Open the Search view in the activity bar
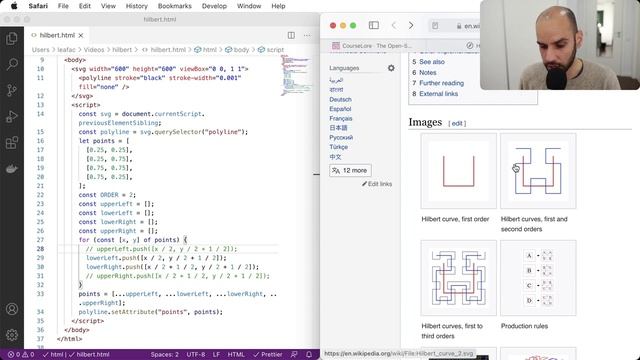The height and width of the screenshot is (360, 640). click(x=12, y=64)
